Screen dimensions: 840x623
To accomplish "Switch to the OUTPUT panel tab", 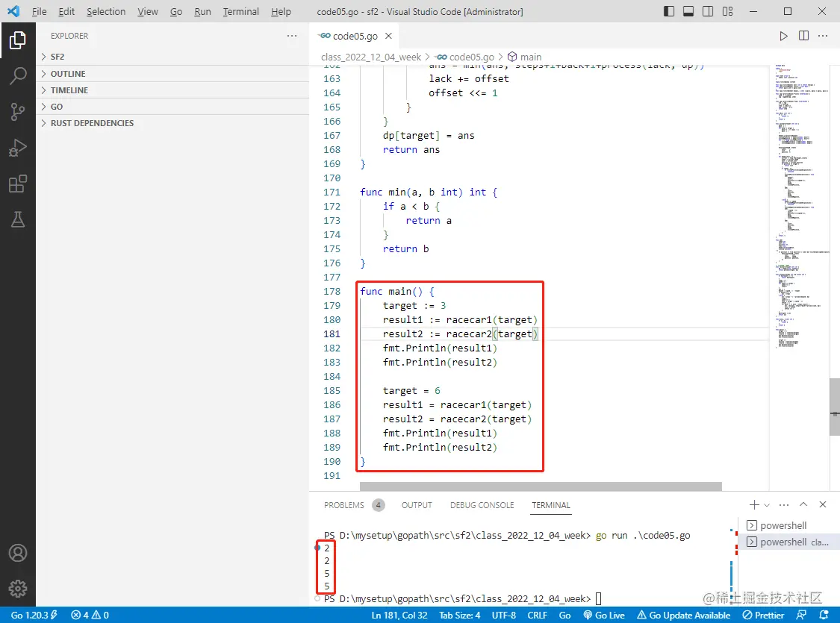I will (416, 504).
